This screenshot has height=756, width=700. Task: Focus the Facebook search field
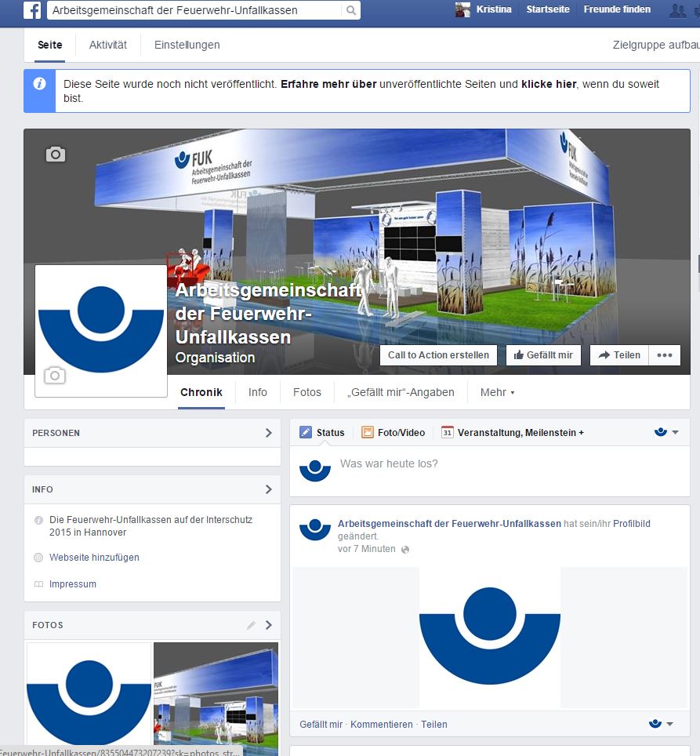click(196, 10)
